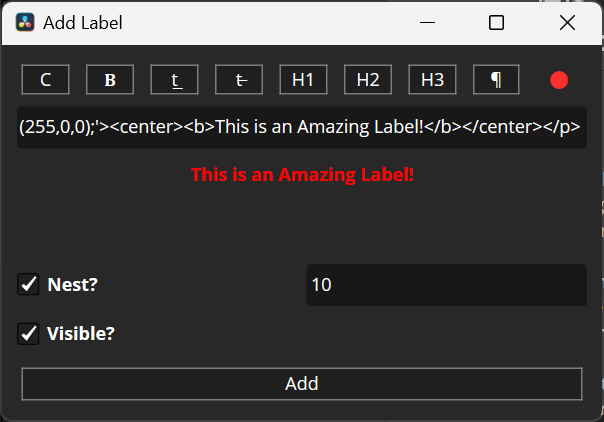Minimize the Add Label window
This screenshot has width=604, height=422.
(x=427, y=22)
